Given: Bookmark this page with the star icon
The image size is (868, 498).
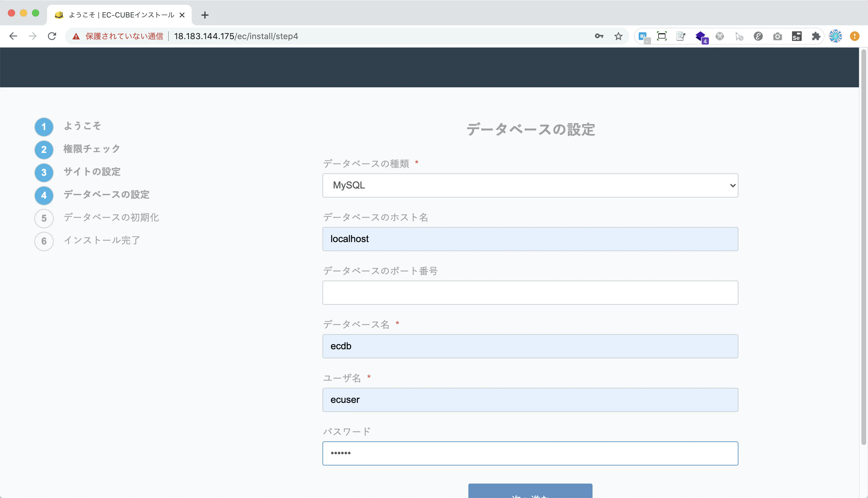Looking at the screenshot, I should [x=618, y=36].
